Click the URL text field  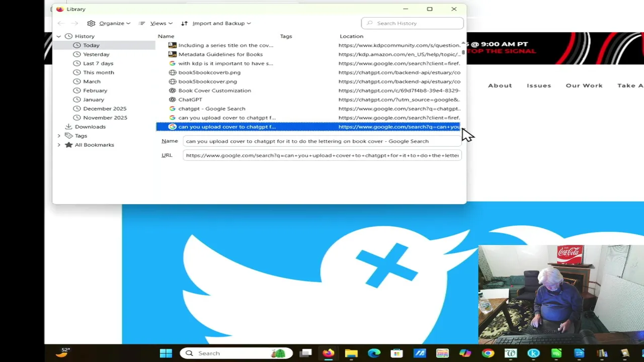(322, 155)
